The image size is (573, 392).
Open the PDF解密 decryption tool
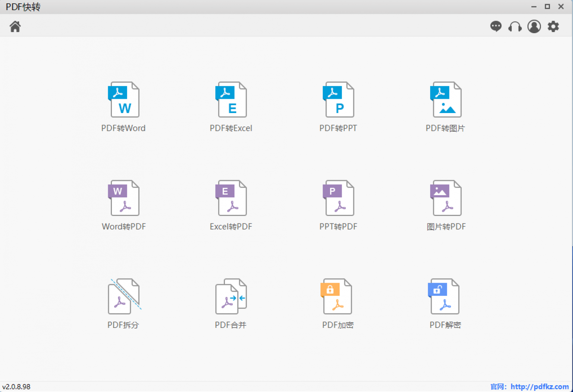(444, 297)
